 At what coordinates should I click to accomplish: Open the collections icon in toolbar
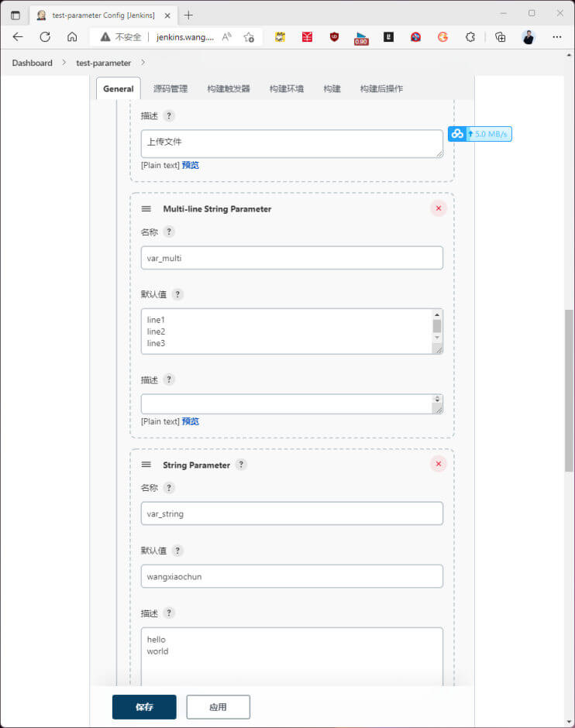point(501,36)
